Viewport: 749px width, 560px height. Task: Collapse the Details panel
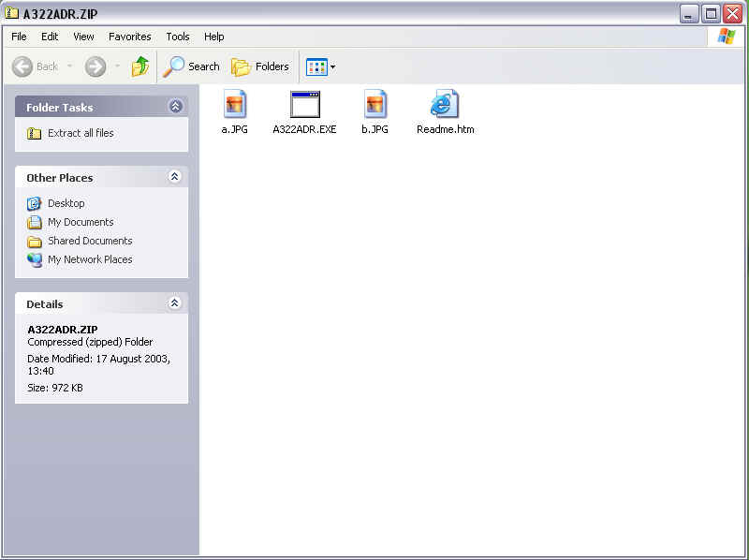(174, 302)
